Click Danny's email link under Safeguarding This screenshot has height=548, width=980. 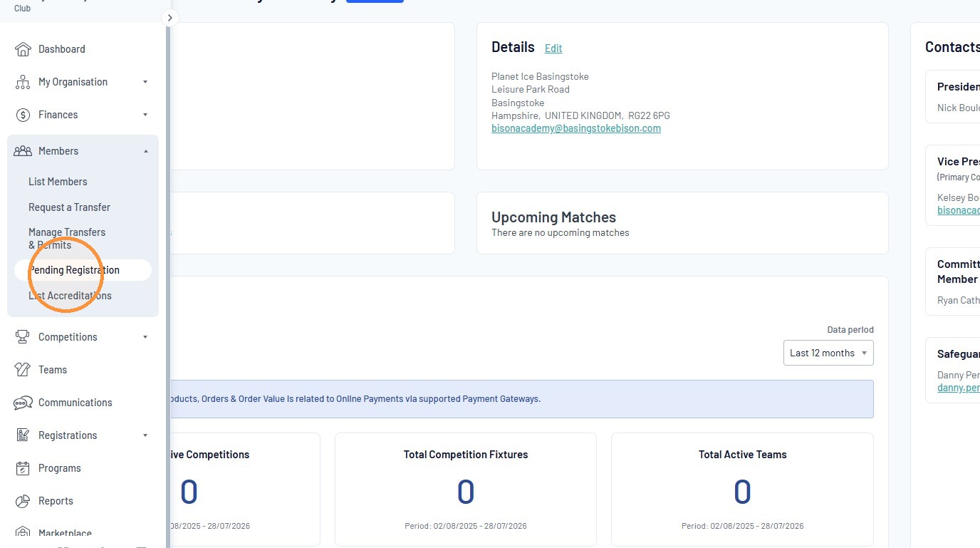point(959,388)
